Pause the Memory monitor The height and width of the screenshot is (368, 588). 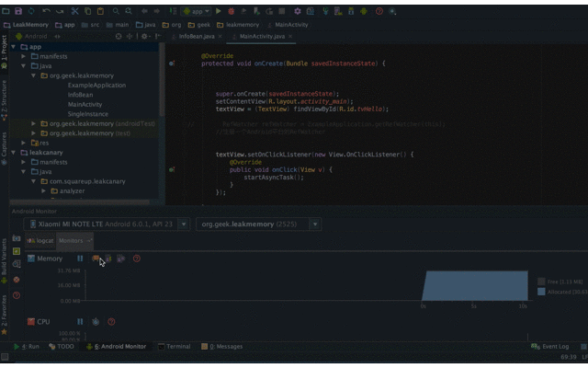pos(80,259)
